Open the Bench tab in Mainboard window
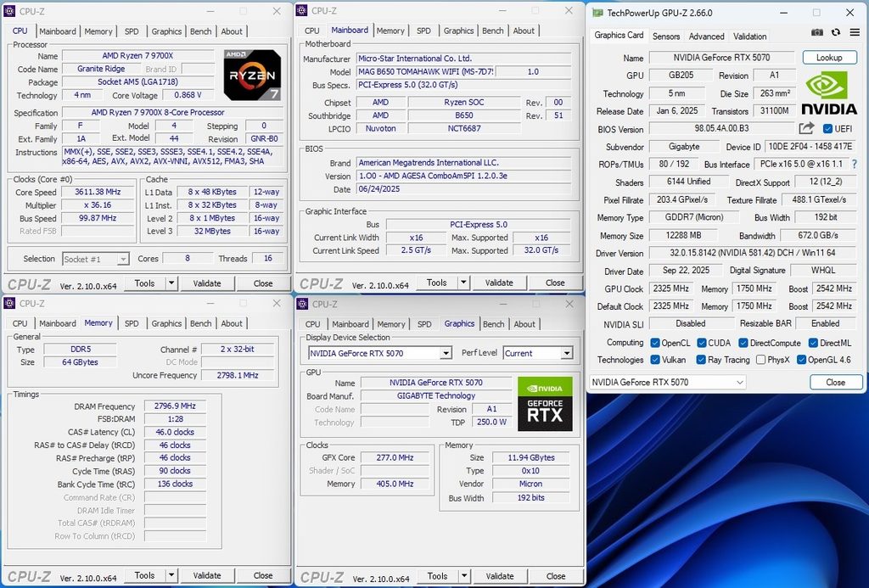Screen dimensions: 869x588 (493, 31)
